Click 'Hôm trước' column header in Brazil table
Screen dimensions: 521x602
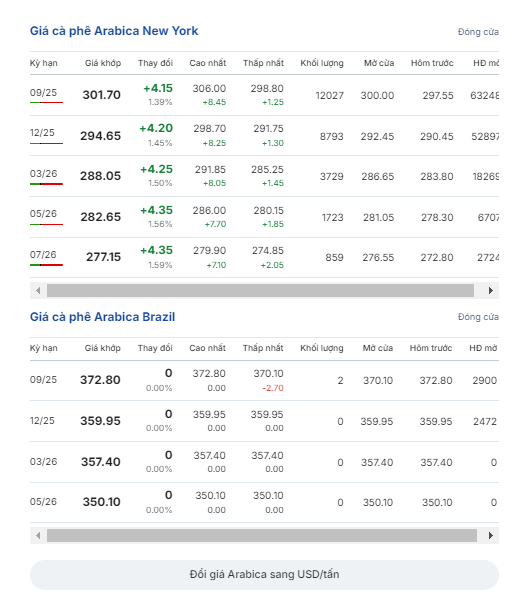(x=431, y=348)
